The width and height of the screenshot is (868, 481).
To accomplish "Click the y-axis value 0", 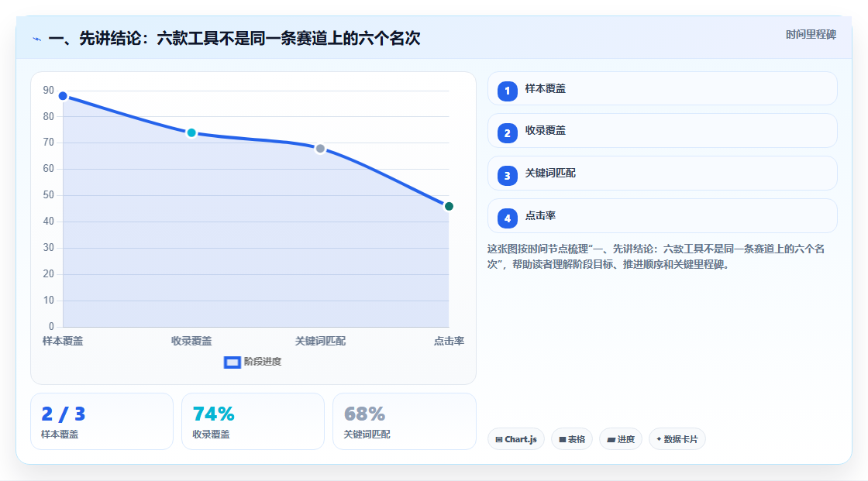I will 51,326.
